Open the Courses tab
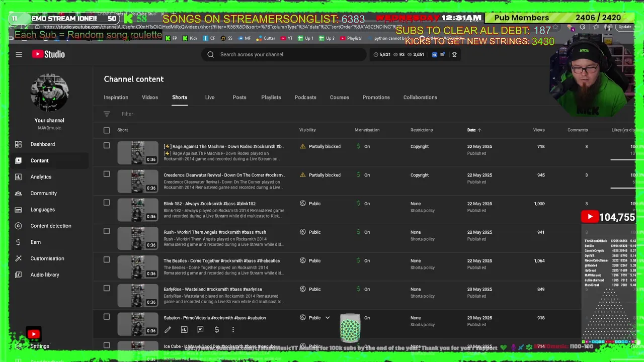The image size is (644, 362). tap(339, 98)
